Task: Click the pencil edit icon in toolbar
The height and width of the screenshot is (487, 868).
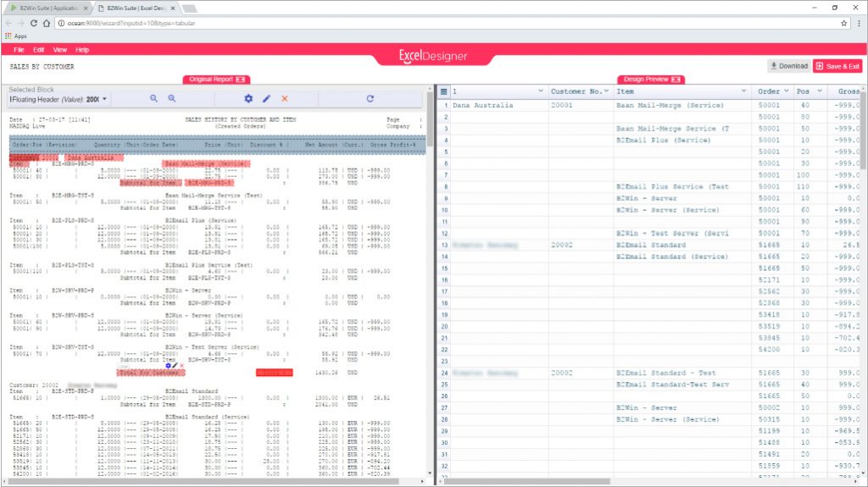Action: tap(266, 99)
